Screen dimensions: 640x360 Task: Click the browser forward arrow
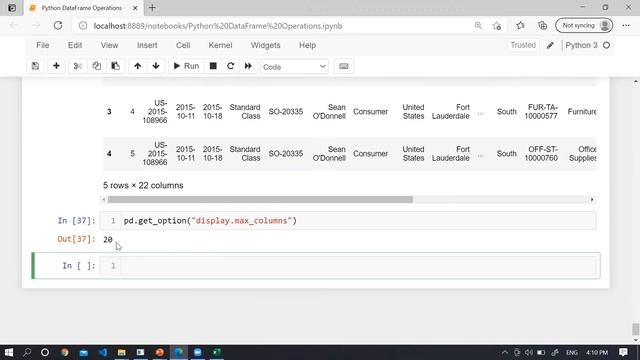pos(36,26)
